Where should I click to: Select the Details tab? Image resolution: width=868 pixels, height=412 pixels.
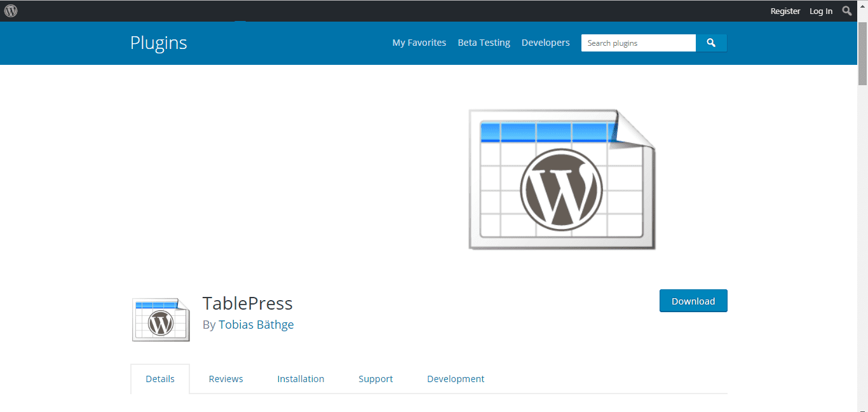point(160,378)
